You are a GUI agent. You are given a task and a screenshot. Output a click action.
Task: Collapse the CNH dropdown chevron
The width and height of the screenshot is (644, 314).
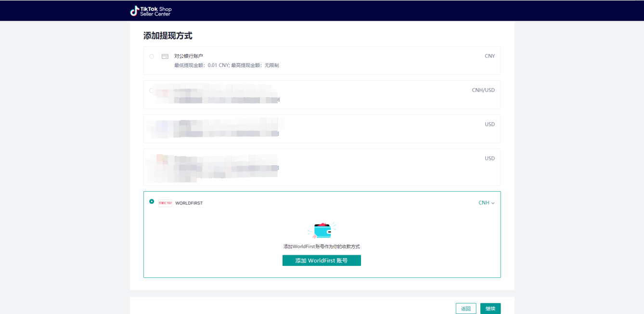tap(493, 203)
